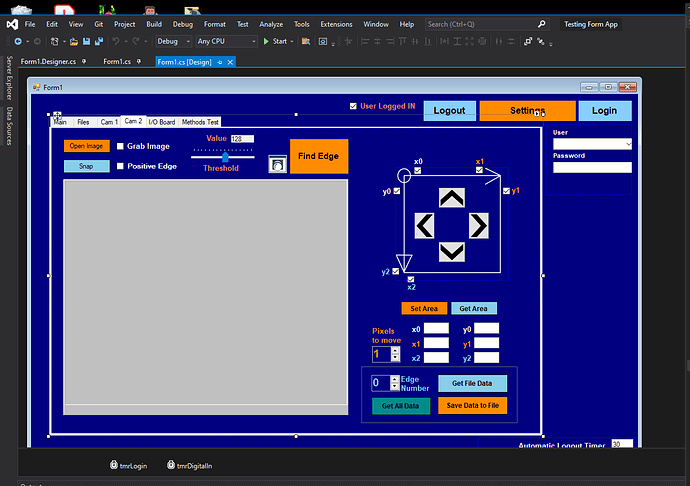The image size is (690, 486).
Task: Click the Find in Files toolbar icon
Action: coord(305,41)
